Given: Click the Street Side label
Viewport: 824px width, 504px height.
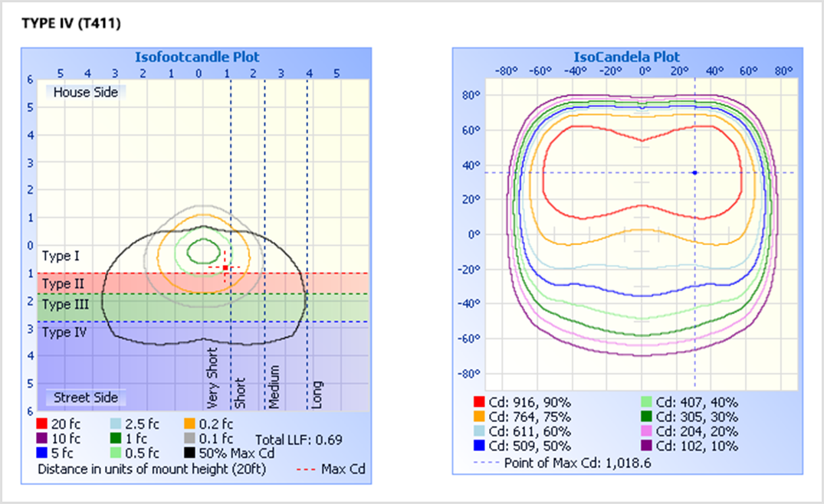Looking at the screenshot, I should (86, 398).
